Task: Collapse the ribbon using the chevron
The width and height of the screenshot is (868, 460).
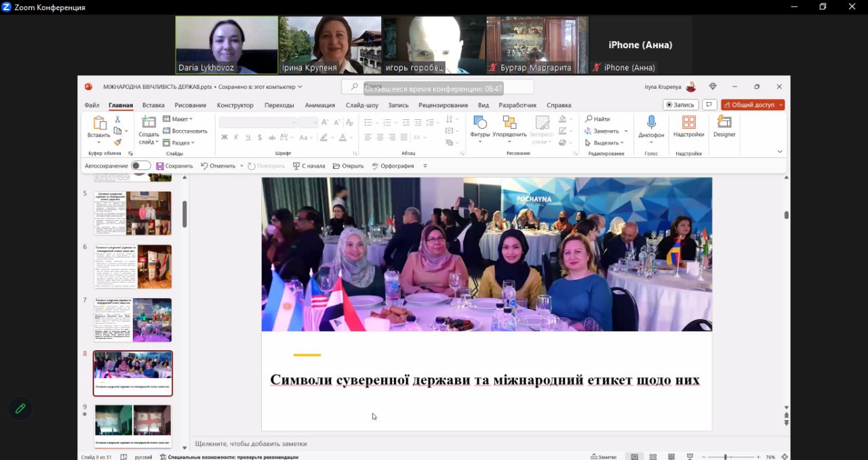Action: pyautogui.click(x=780, y=152)
